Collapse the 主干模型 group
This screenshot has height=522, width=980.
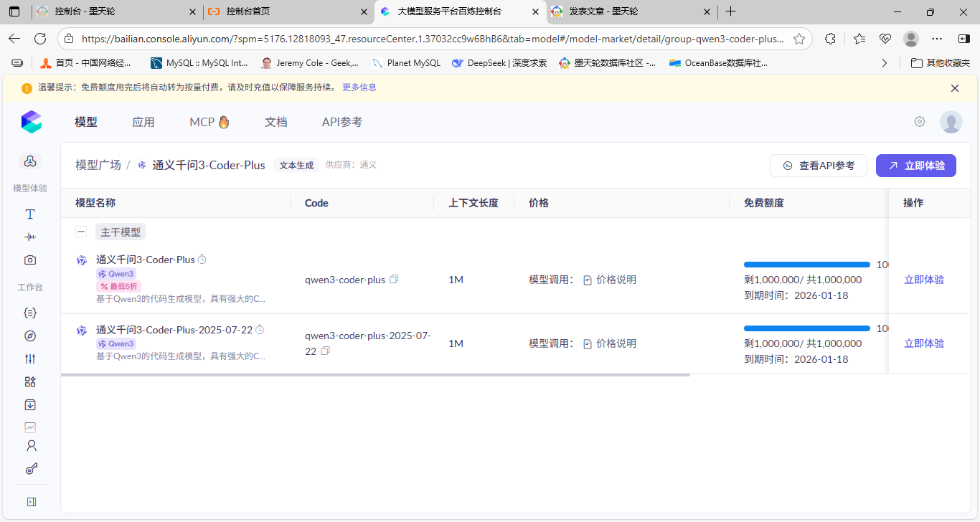click(81, 232)
